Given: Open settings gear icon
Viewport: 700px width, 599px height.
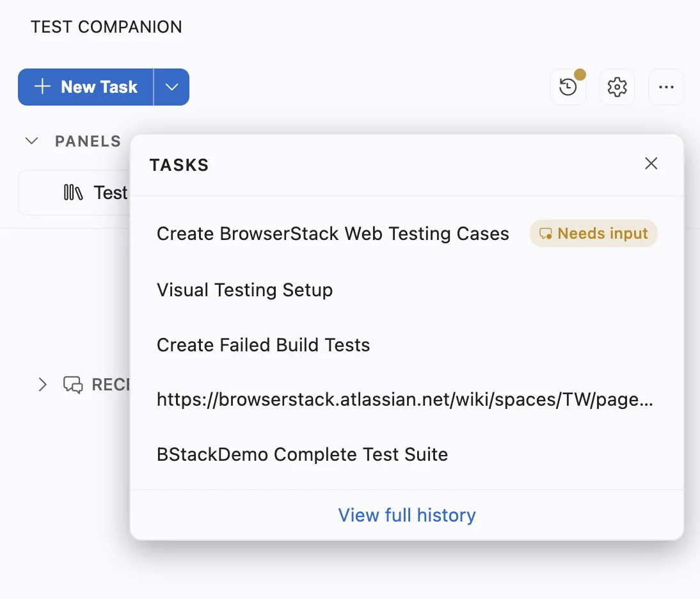Looking at the screenshot, I should [617, 87].
